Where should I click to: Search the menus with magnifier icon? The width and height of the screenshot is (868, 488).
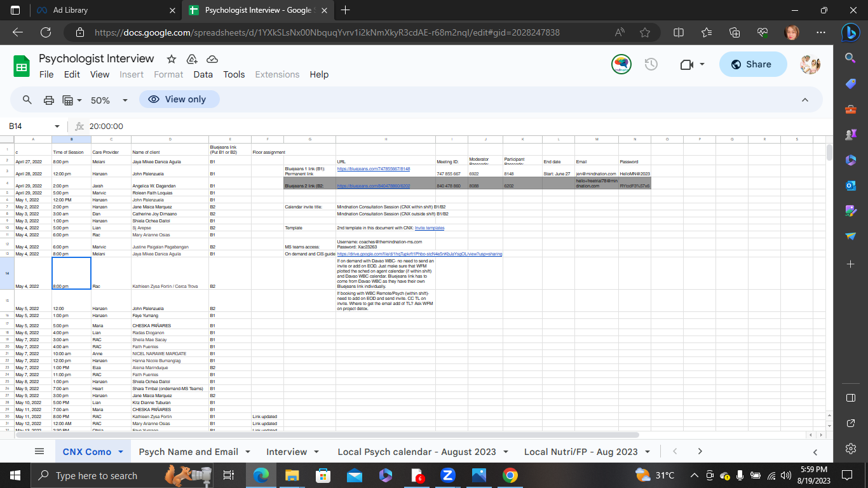[27, 100]
